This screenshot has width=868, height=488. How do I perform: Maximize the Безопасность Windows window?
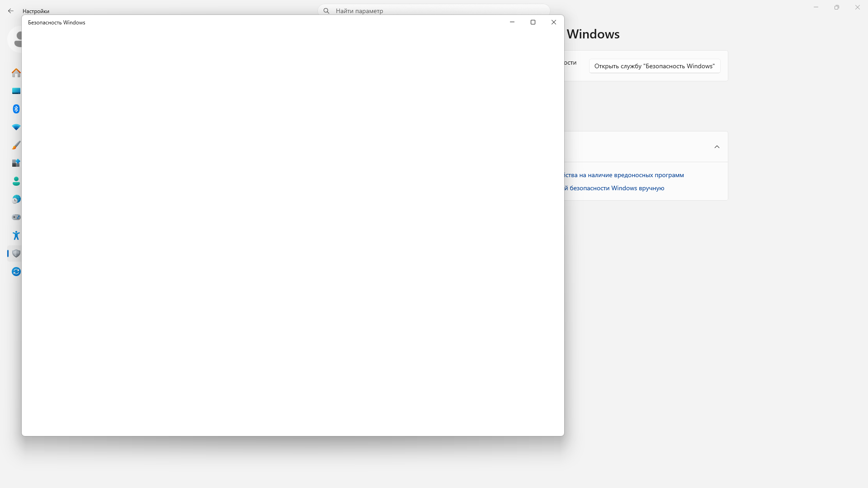(x=533, y=22)
